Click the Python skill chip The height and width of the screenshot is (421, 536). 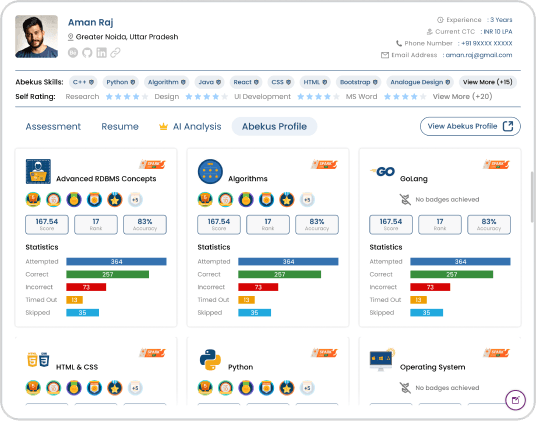(x=121, y=82)
